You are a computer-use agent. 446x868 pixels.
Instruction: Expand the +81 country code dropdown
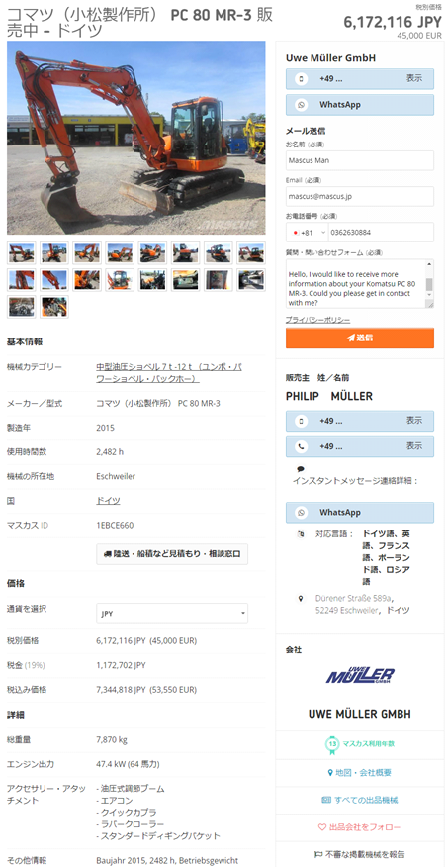pos(308,232)
